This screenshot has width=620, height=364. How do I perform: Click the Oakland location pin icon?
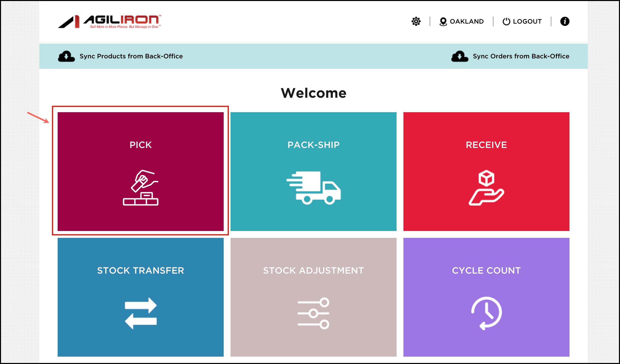pos(443,22)
